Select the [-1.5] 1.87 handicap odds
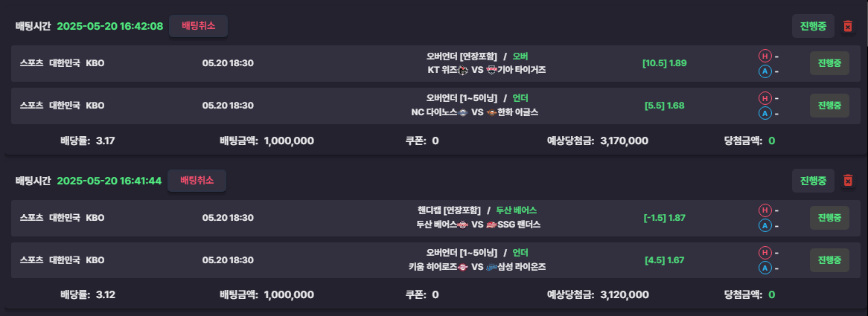868x316 pixels. [664, 218]
